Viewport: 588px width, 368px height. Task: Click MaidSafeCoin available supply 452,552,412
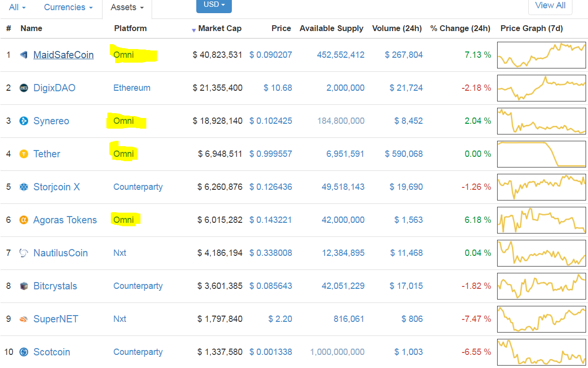tap(341, 55)
